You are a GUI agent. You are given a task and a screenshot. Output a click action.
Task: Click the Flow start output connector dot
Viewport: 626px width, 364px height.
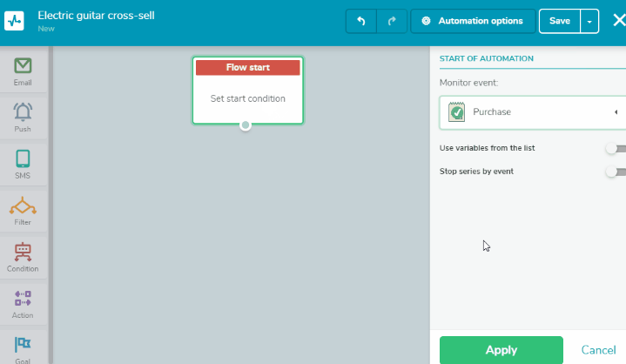point(246,125)
